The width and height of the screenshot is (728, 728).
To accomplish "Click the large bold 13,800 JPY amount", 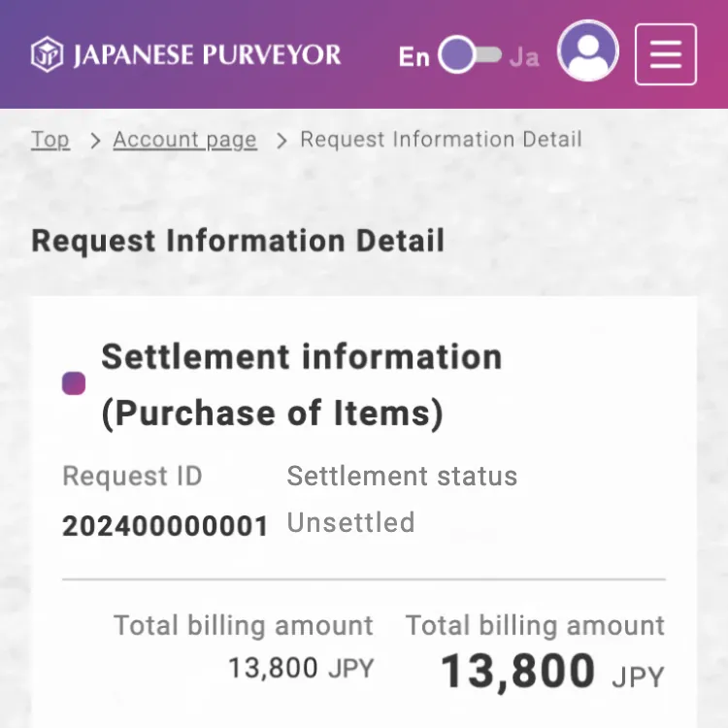I will pos(551,672).
